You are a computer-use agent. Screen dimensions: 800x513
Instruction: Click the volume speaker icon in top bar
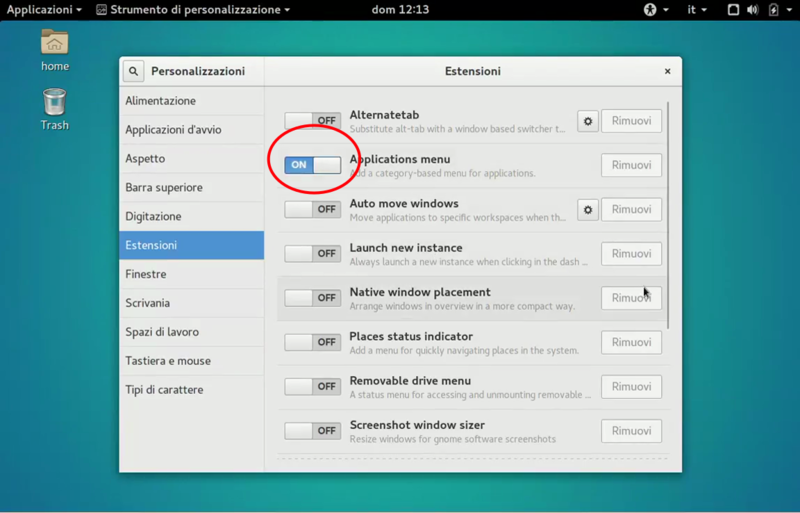pyautogui.click(x=752, y=10)
